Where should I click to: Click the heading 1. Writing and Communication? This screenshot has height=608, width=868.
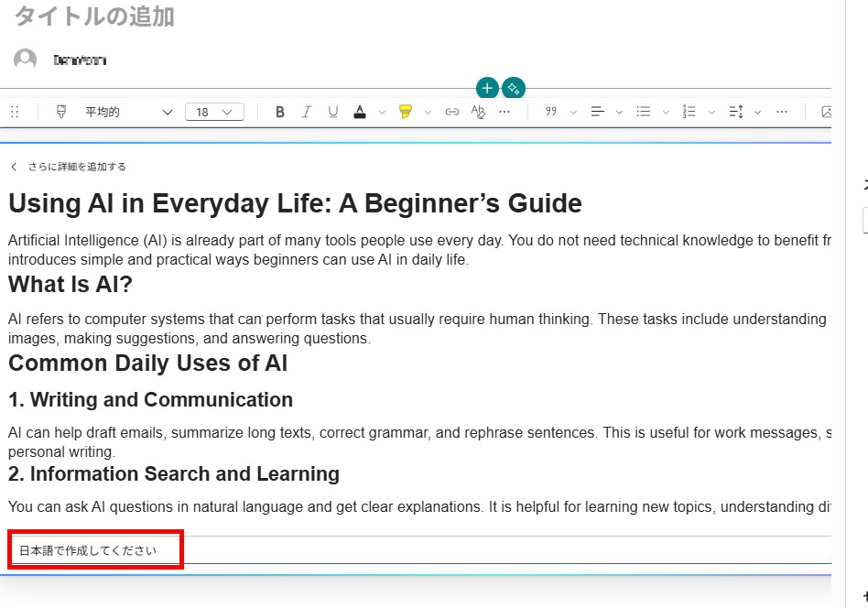click(150, 400)
